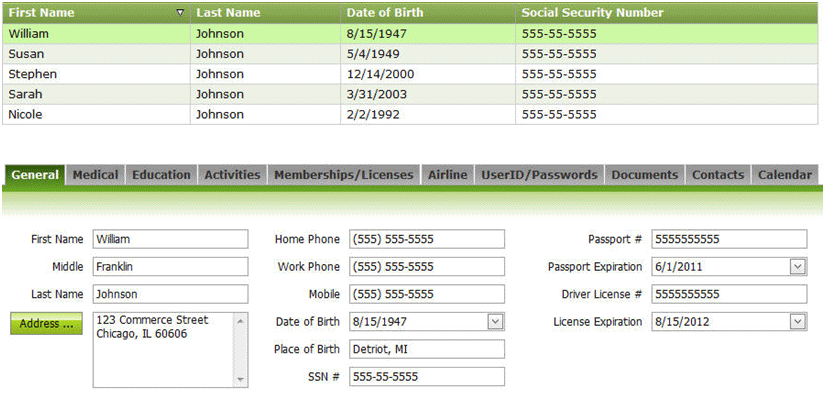The height and width of the screenshot is (401, 825).
Task: Switch to the Medical tab
Action: 95,175
